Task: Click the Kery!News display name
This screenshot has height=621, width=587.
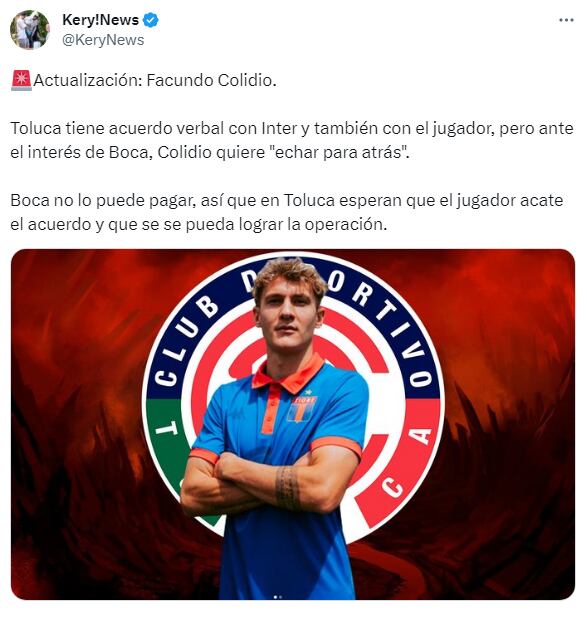Action: click(100, 20)
